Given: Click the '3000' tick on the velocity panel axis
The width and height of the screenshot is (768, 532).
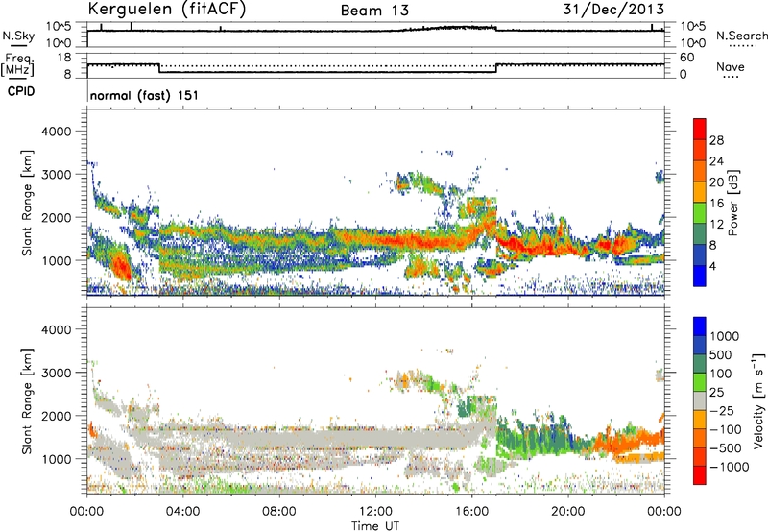Looking at the screenshot, I should (57, 373).
